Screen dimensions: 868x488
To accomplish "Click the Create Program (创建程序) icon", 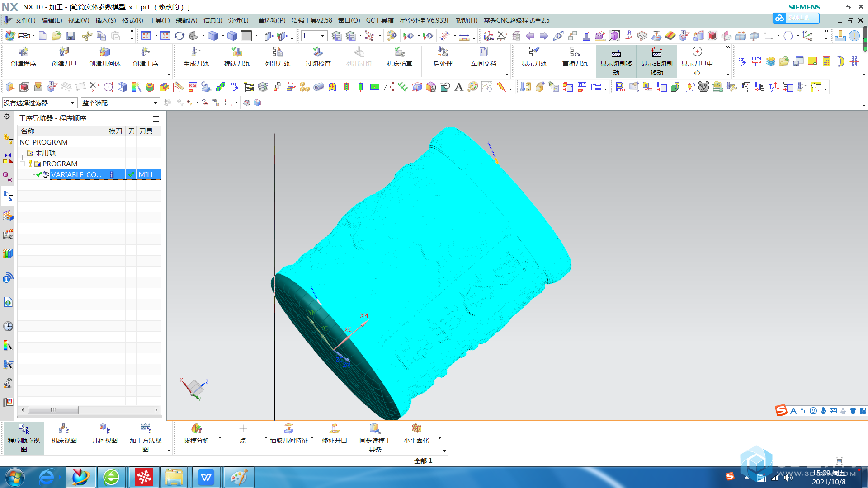I will [x=24, y=57].
